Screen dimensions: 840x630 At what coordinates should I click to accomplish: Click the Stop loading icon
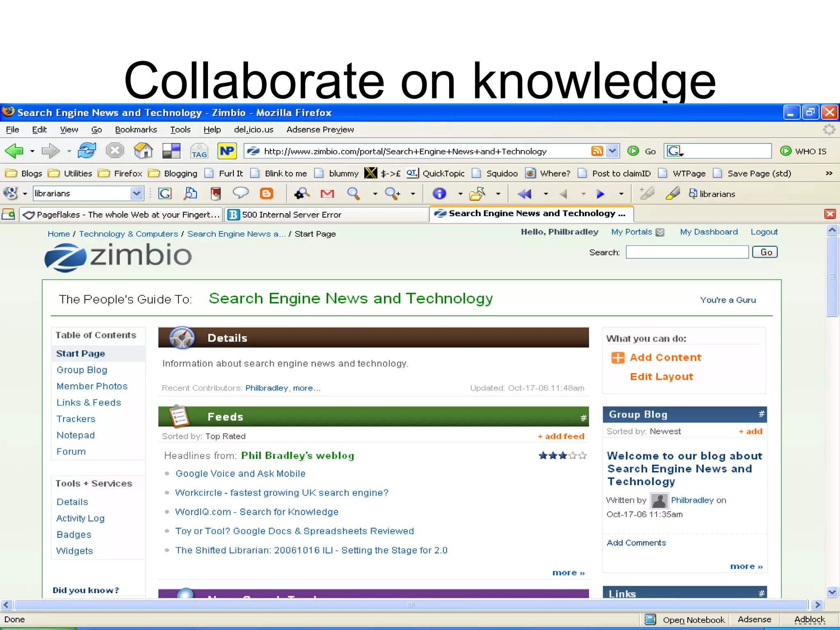click(115, 151)
